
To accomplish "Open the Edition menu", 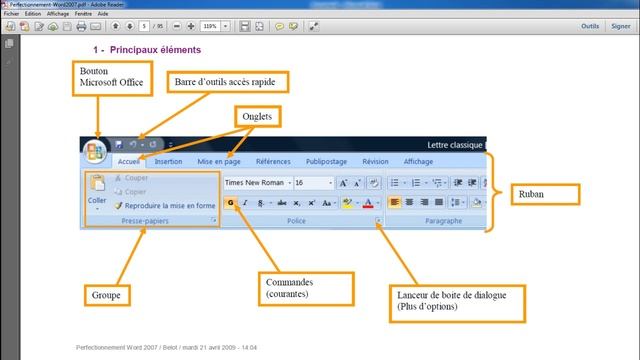I will click(x=33, y=13).
